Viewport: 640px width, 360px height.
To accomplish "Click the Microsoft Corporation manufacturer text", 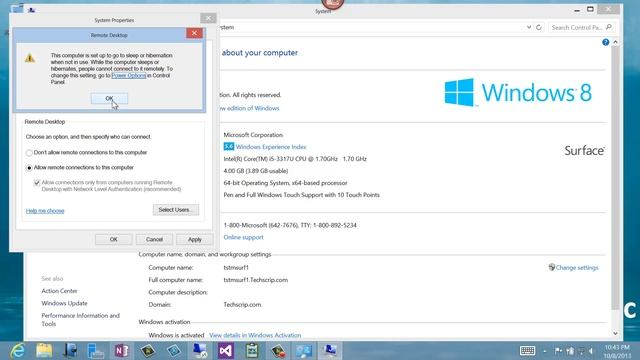I will pos(253,135).
